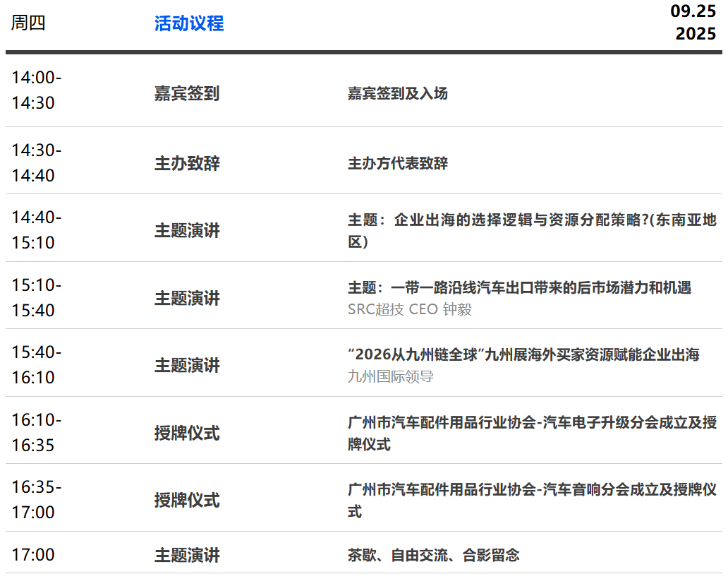
Task: Click the 茶歇、自由交流、合影留念 entry
Action: click(433, 555)
